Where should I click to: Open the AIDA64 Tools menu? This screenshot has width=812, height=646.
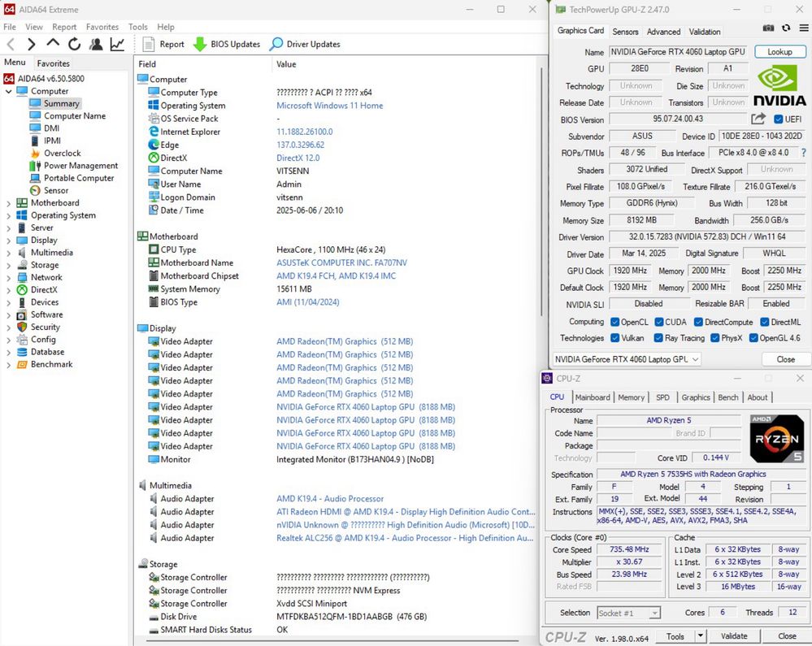137,27
